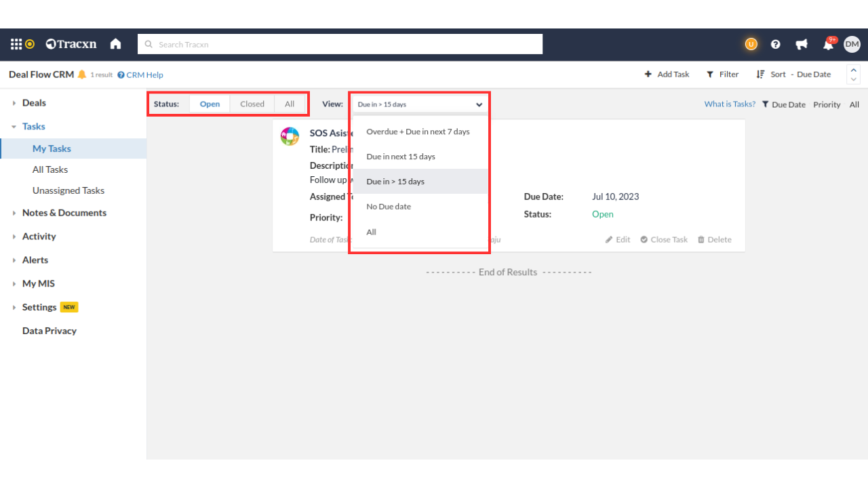Open the 'What is Tasks?' link

tap(730, 104)
